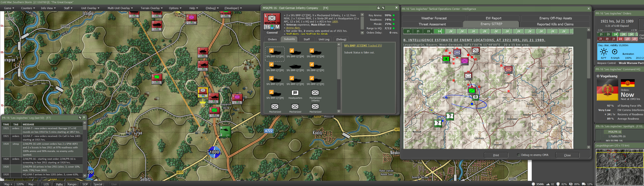The width and height of the screenshot is (644, 186).
Task: Open the Game menu dropdown
Action: click(x=9, y=8)
